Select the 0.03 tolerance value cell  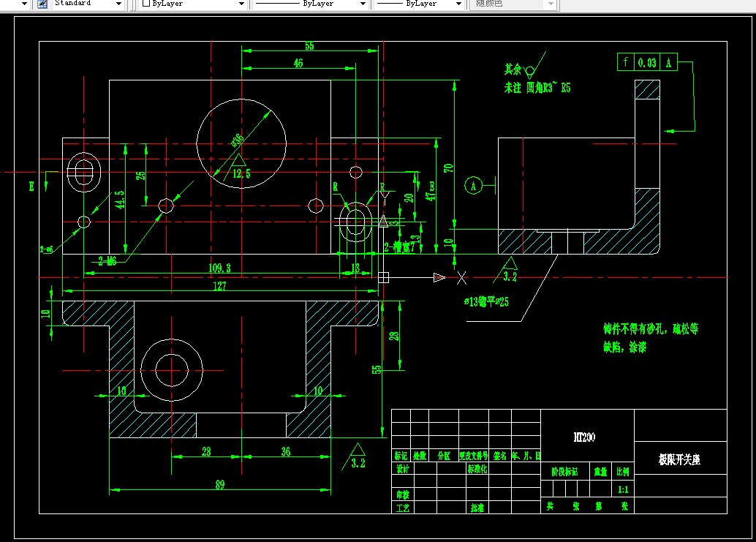click(x=647, y=62)
